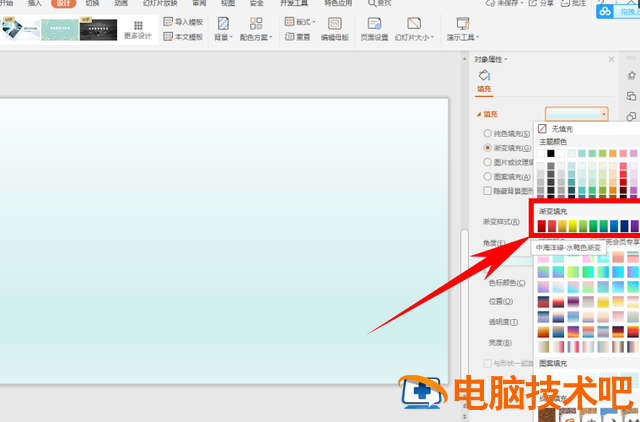Open 视图 view tab
Image resolution: width=640 pixels, height=422 pixels.
pos(228,3)
